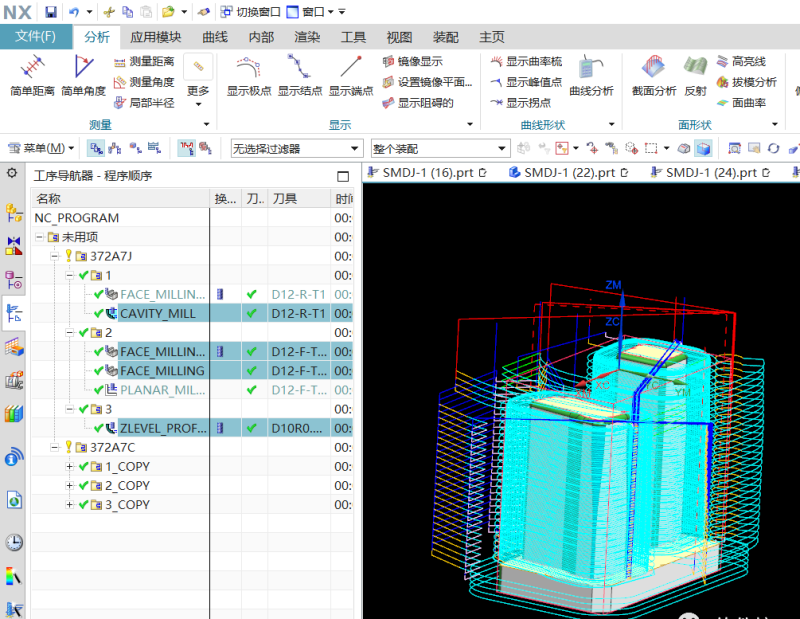800x619 pixels.
Task: Open the 曲线分析 tool
Action: [591, 76]
